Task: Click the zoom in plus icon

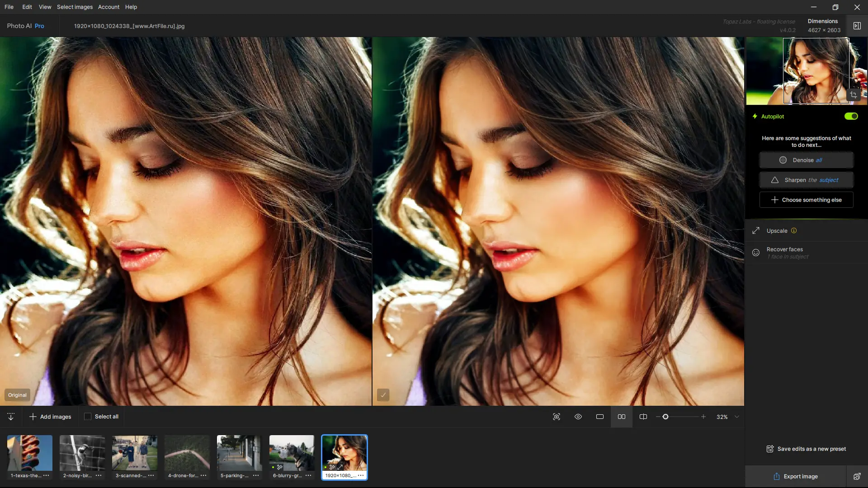Action: pyautogui.click(x=703, y=417)
